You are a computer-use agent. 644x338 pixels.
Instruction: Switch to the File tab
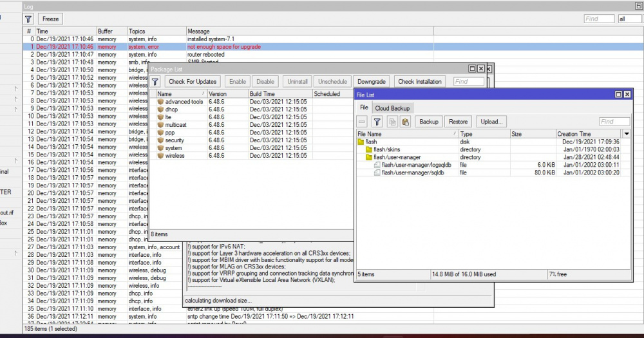(364, 108)
